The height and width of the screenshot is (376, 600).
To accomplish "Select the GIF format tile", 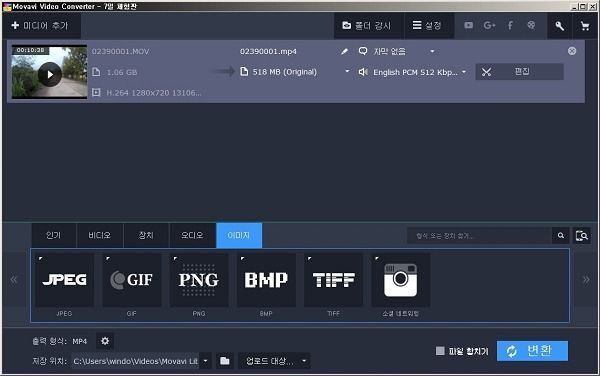I will point(132,280).
